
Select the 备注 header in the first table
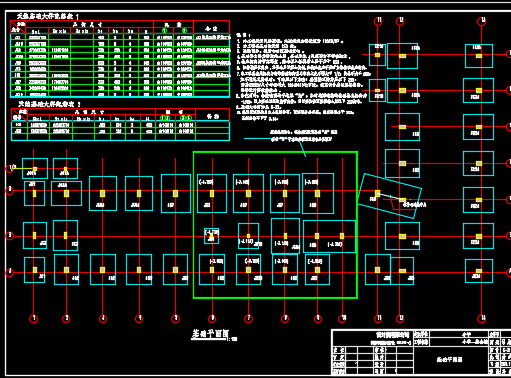(x=211, y=29)
